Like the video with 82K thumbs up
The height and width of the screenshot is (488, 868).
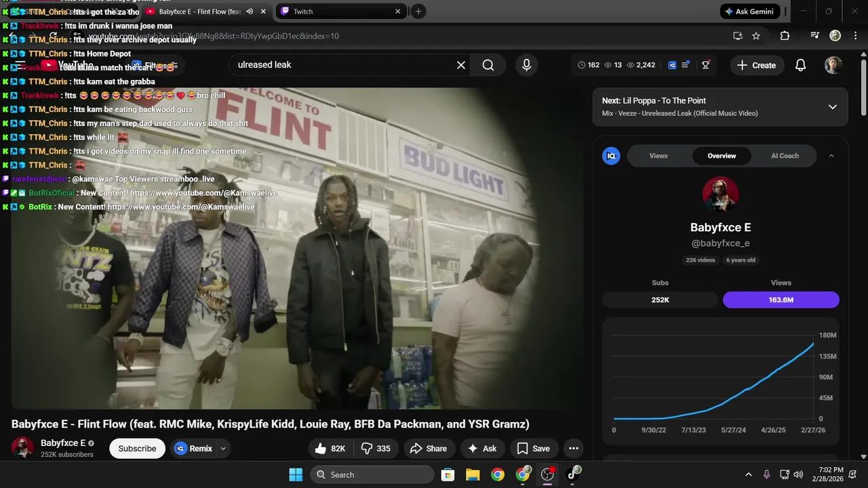coord(330,448)
